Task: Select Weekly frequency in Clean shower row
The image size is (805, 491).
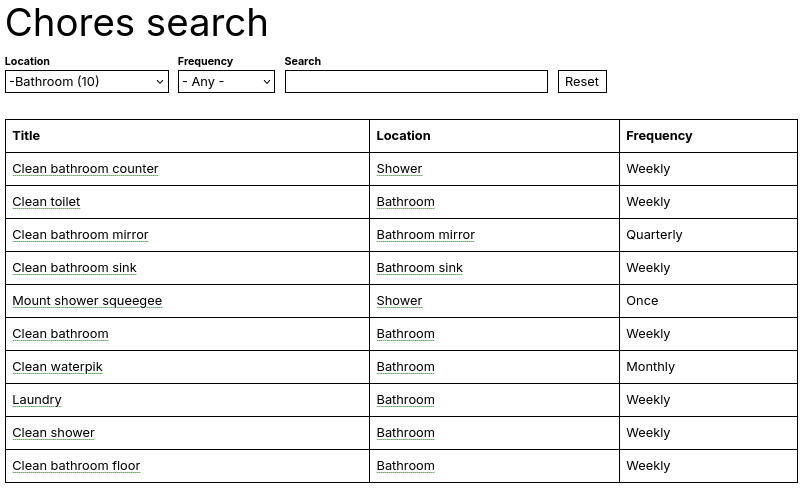Action: [x=648, y=433]
